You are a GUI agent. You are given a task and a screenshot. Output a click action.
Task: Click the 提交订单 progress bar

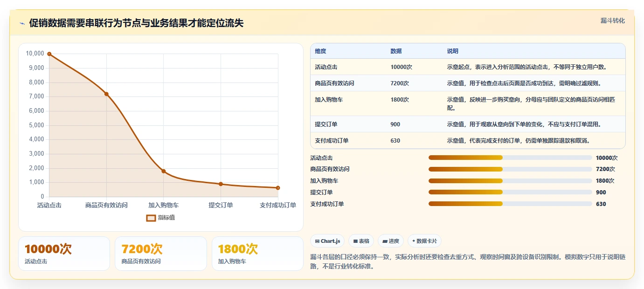tap(510, 193)
